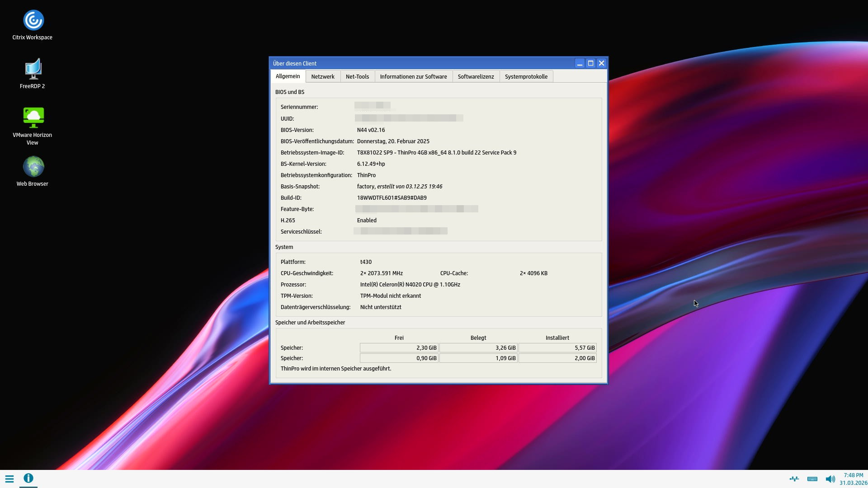
Task: Open the Net-Tools tab
Action: coord(357,76)
